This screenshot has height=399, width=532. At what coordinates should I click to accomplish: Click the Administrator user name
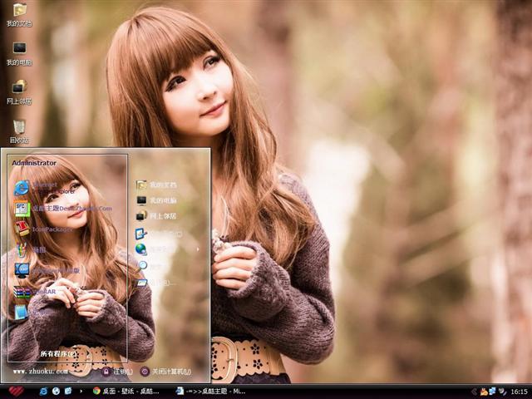[34, 163]
